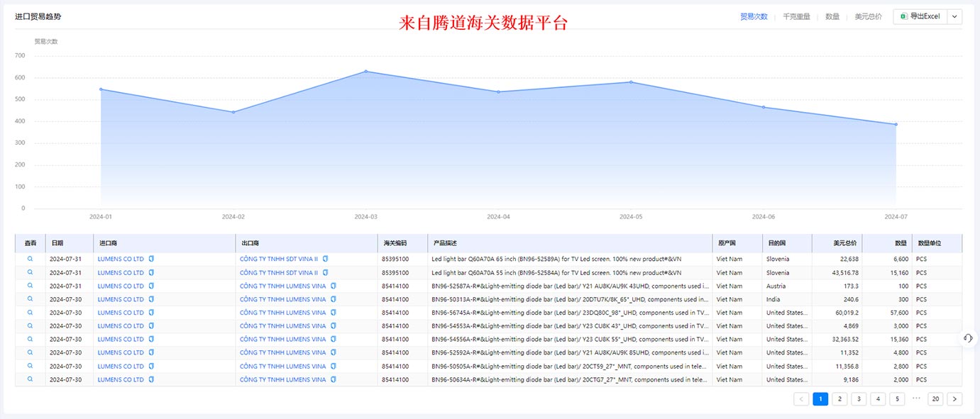Viewport: 980px width, 419px height.
Task: Copy exporter LUMENS VINA in the BN96-50505A row
Action: 334,366
